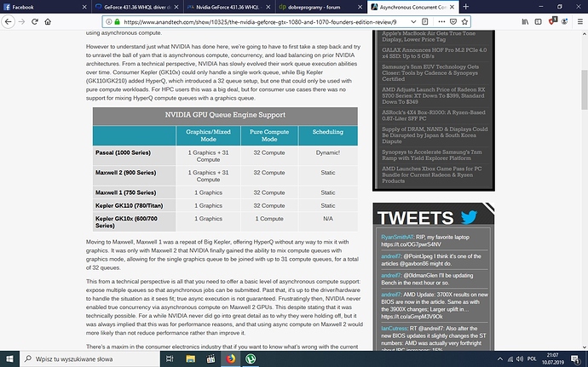Open page actions three-dot menu
Viewport: 588px width, 367px height.
pos(441,22)
